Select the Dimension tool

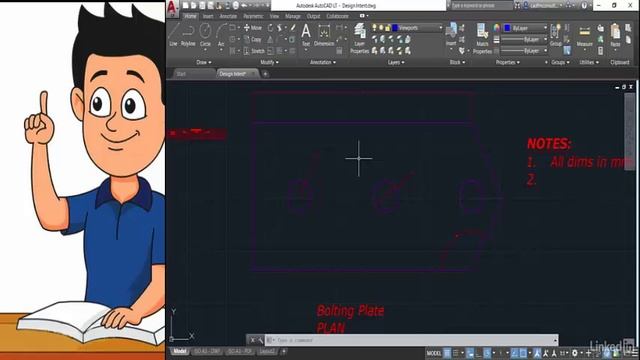(324, 34)
